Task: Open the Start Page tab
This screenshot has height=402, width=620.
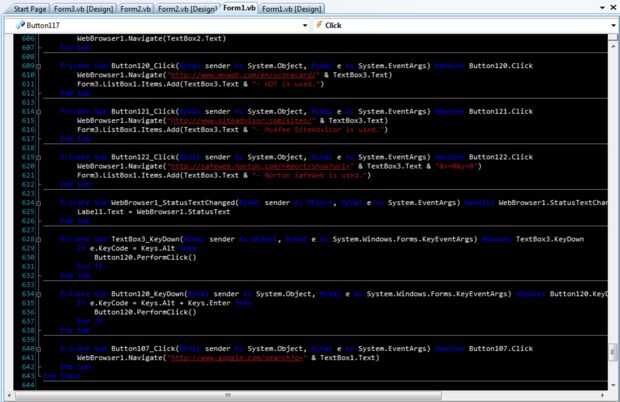Action: coord(29,9)
